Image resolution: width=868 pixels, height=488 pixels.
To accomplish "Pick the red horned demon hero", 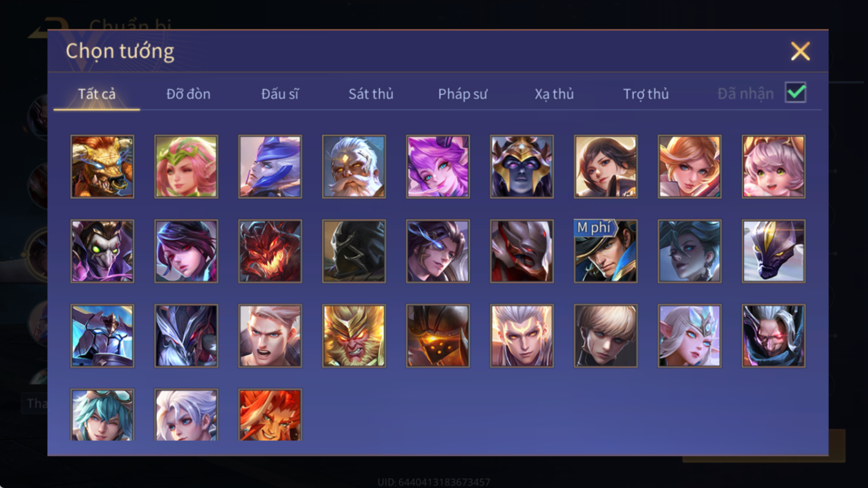I will pyautogui.click(x=270, y=251).
